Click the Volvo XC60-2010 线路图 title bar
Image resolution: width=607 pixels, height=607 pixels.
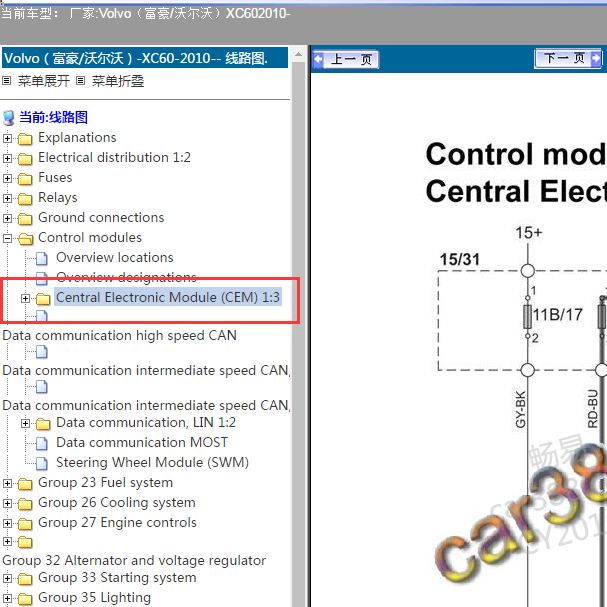tap(145, 58)
